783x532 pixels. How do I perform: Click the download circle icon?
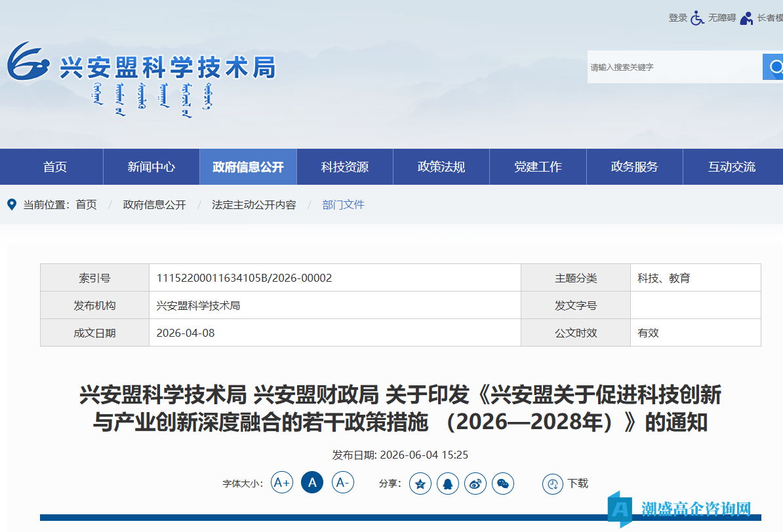(x=553, y=484)
